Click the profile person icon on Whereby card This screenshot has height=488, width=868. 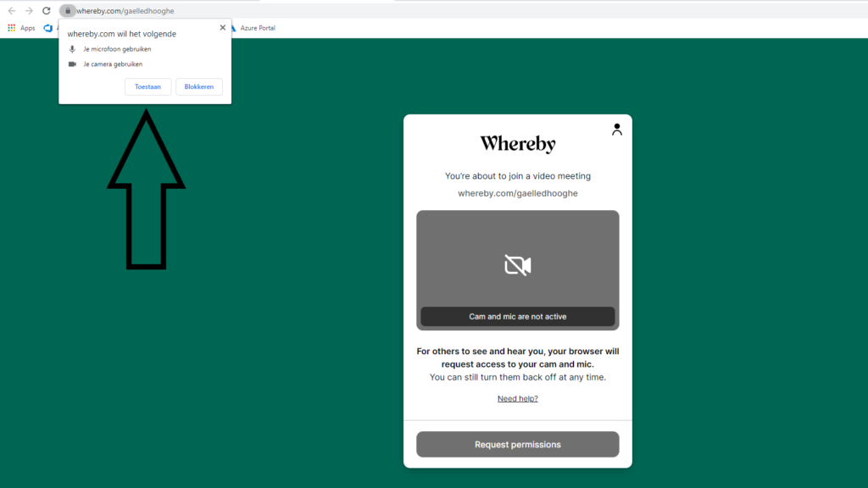click(x=617, y=130)
